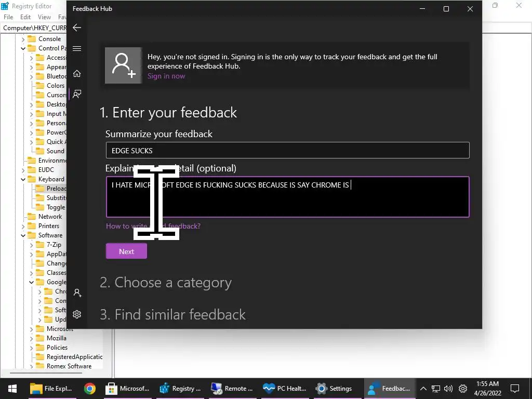Select the Preload registry key
Viewport: 532px width, 399px height.
coord(56,188)
